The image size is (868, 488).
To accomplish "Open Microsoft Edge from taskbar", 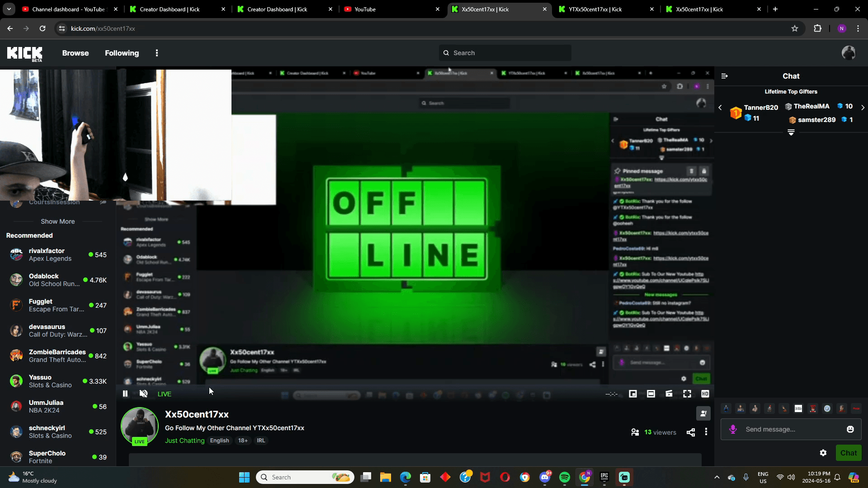I will pos(406,477).
